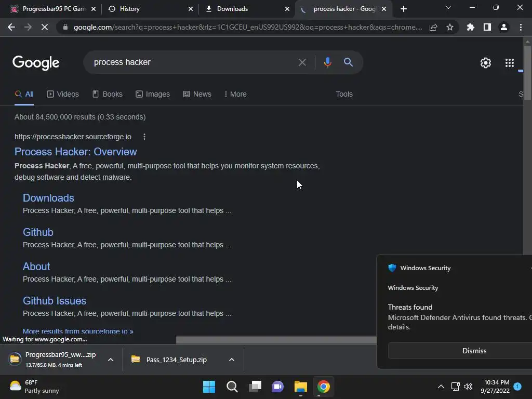Open a new tab with the plus button
532x399 pixels.
[403, 9]
